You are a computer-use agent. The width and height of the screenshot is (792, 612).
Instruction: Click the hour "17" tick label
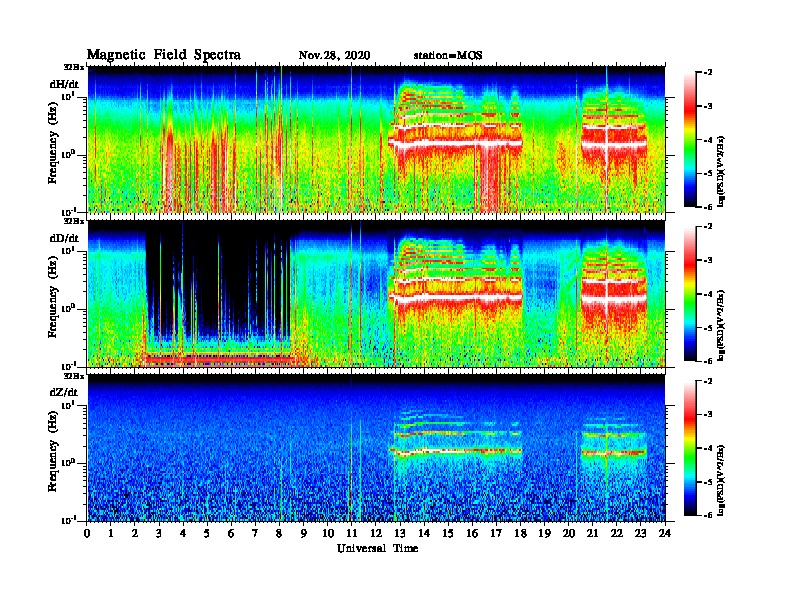coord(496,533)
